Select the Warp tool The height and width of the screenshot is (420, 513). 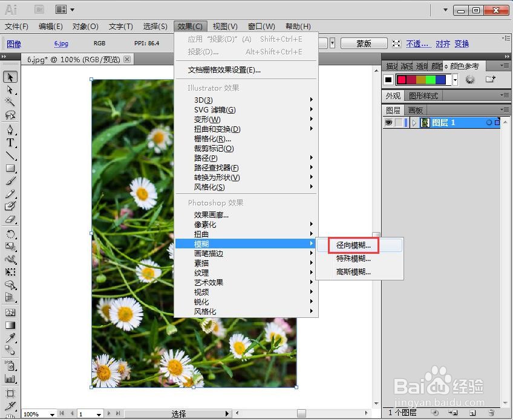pos(10,259)
